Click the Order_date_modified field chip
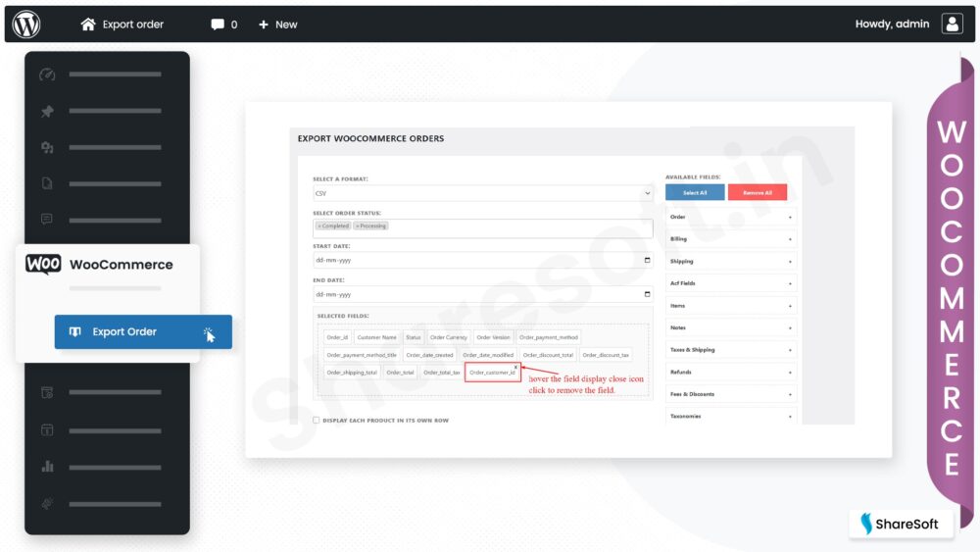 [x=488, y=355]
